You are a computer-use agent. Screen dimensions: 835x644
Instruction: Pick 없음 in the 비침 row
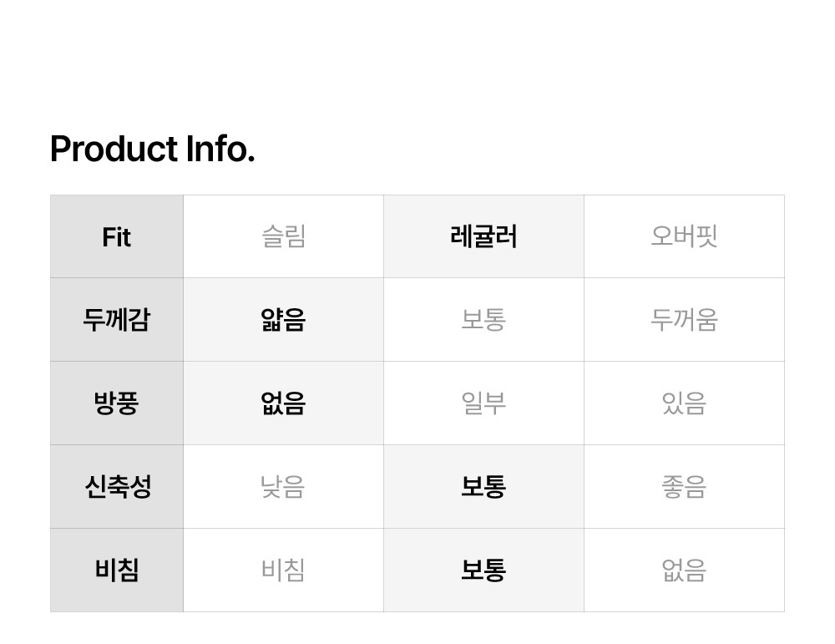pyautogui.click(x=684, y=570)
